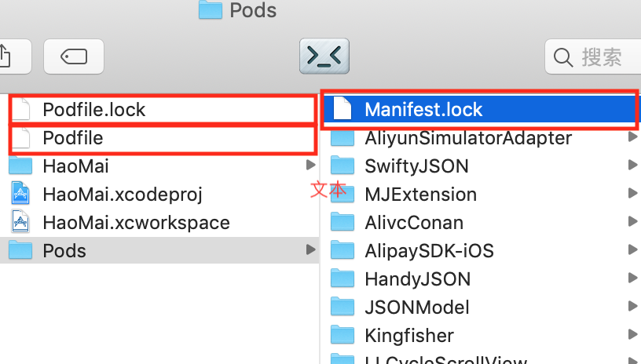Click the magnifier icon in search field
The image size is (641, 364).
563,57
